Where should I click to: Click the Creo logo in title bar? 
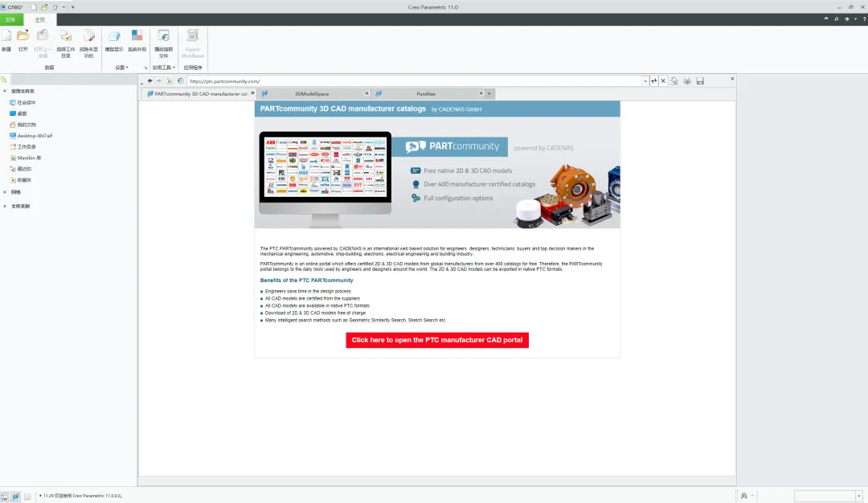(11, 7)
